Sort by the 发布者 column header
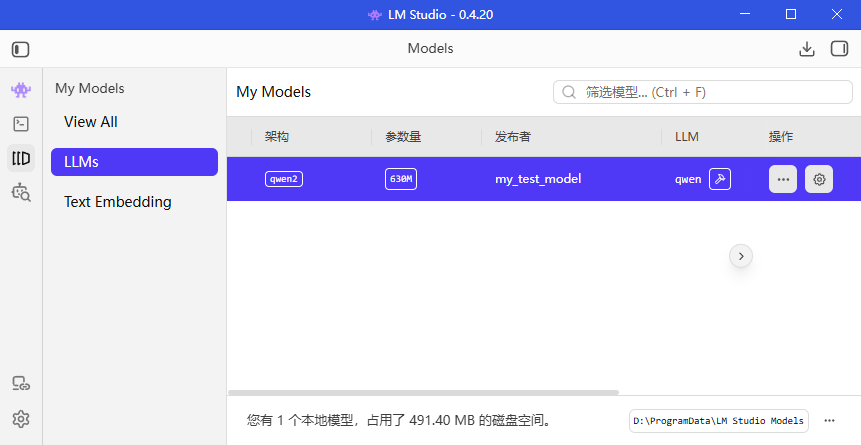 513,137
